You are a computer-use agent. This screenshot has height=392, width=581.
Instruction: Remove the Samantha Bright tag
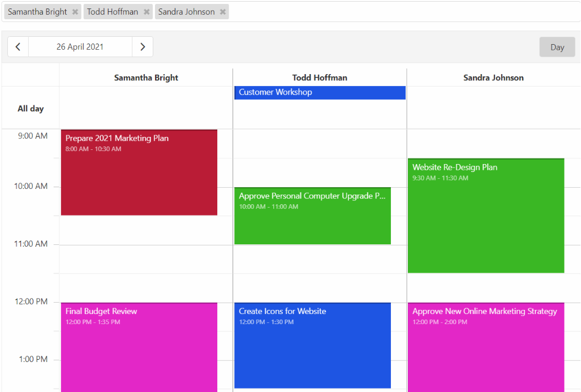pyautogui.click(x=75, y=12)
